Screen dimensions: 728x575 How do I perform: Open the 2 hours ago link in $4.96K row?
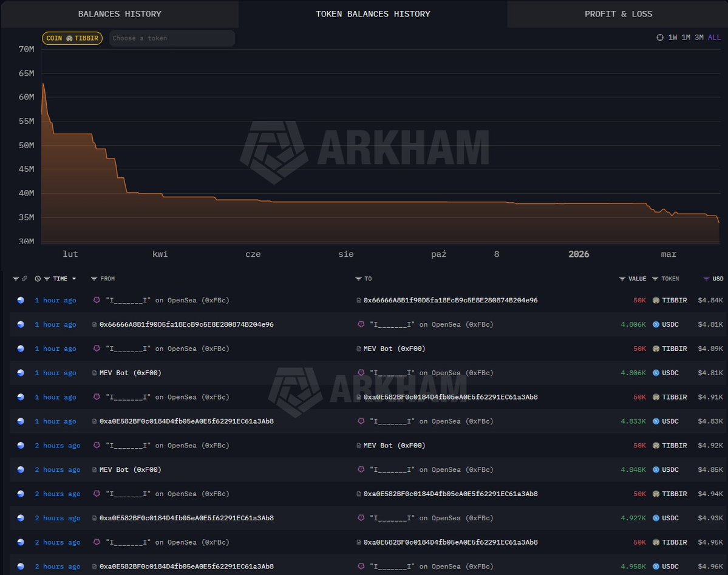tap(58, 566)
